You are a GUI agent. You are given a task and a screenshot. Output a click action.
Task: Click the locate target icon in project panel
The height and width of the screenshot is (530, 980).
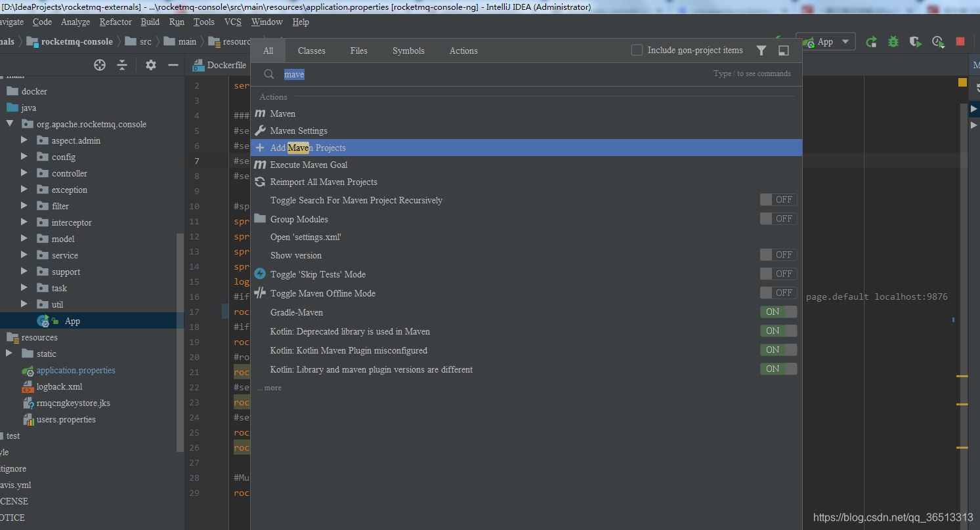tap(100, 65)
